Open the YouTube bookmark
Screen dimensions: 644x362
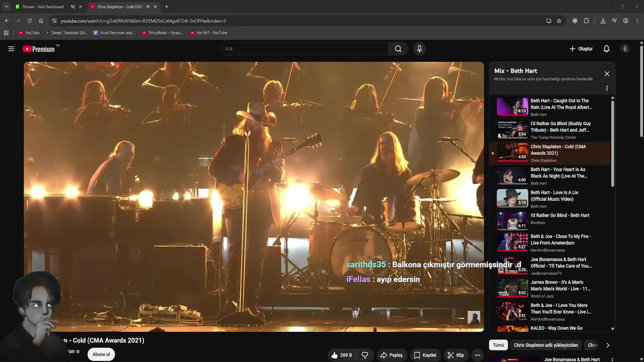click(29, 33)
